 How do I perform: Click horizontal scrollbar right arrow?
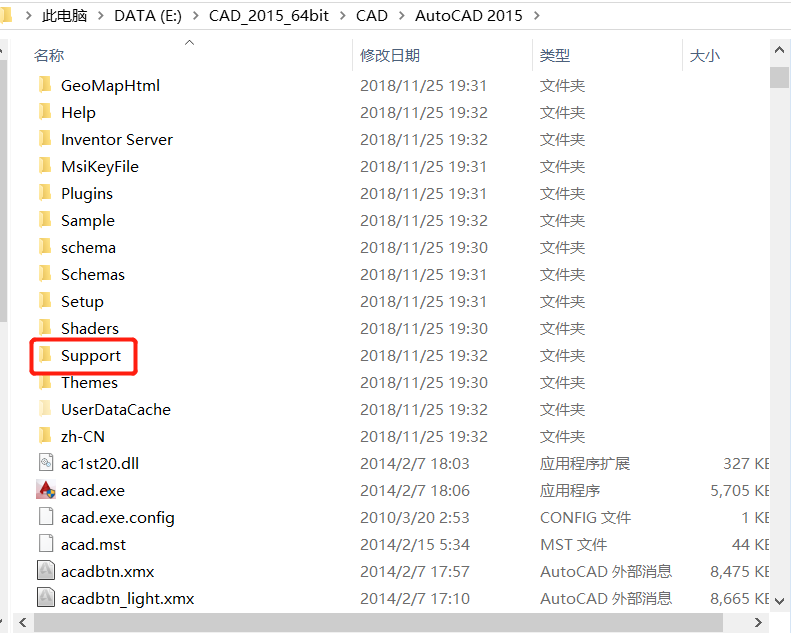click(758, 622)
